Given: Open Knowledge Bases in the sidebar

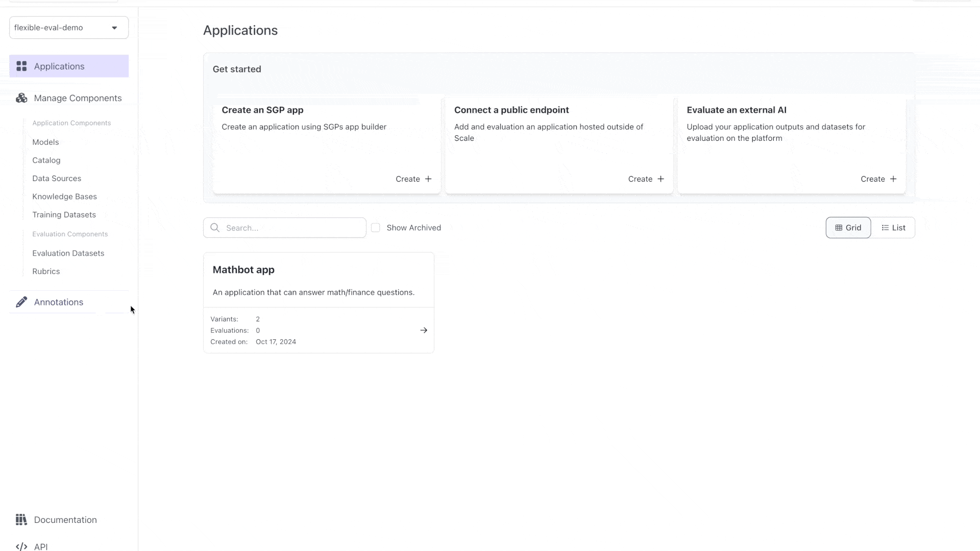Looking at the screenshot, I should (x=64, y=196).
